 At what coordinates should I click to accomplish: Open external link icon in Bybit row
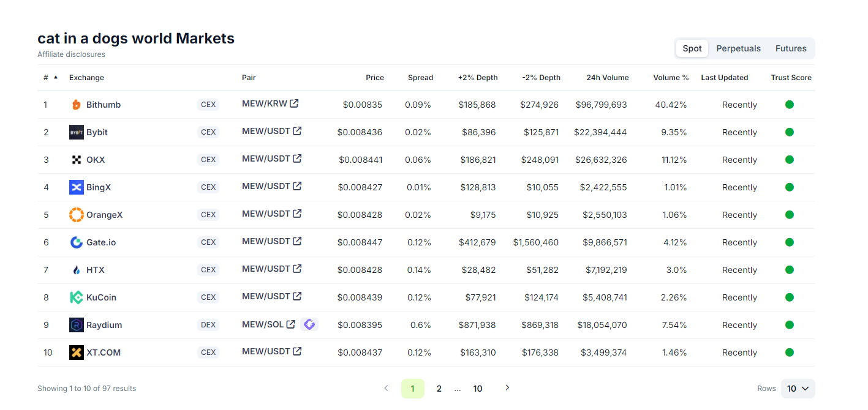(x=297, y=131)
